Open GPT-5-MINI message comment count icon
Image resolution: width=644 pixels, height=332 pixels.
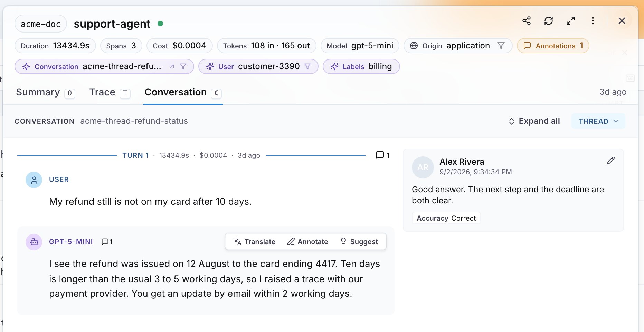point(107,242)
